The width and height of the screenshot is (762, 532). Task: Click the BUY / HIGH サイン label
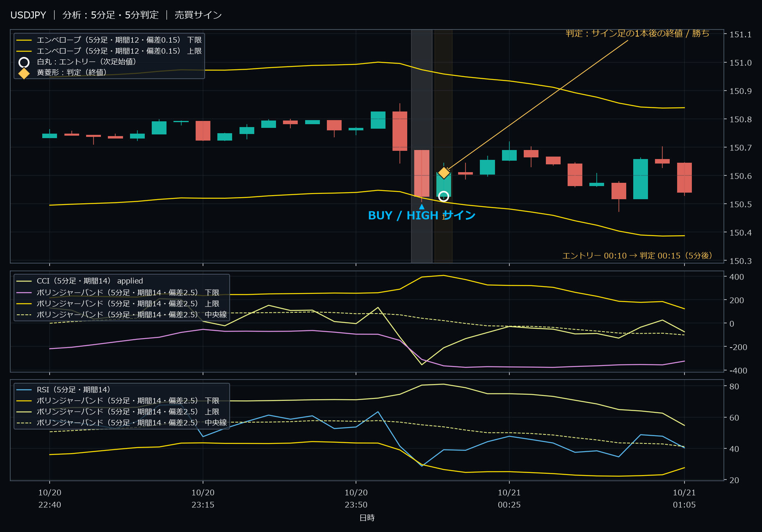click(422, 216)
